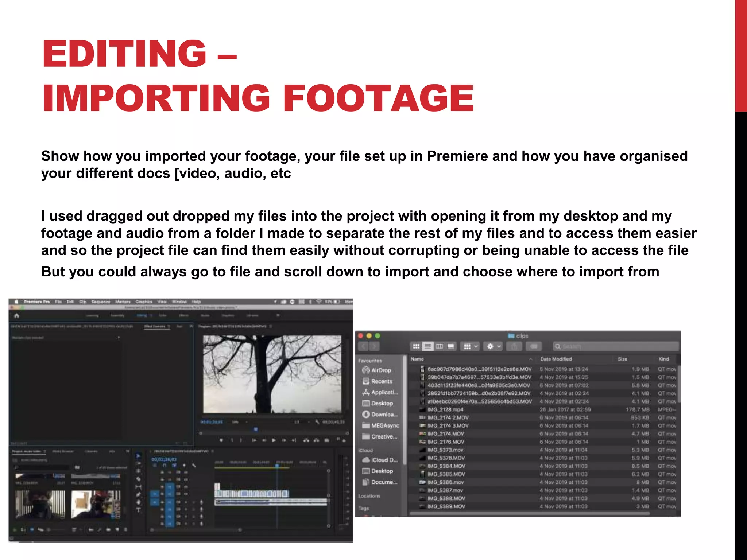Toggle Linked Selection in the timeline
The width and height of the screenshot is (747, 560).
(x=174, y=465)
